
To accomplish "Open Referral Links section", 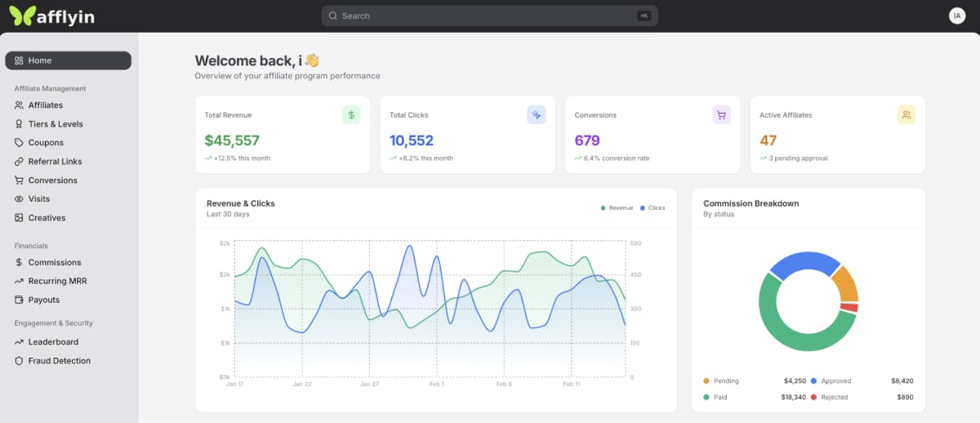I will (55, 162).
